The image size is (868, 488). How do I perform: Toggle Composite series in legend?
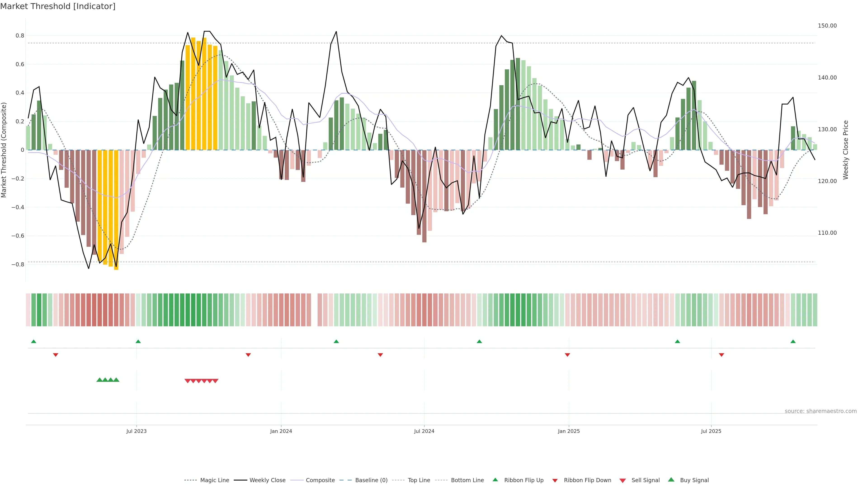(320, 480)
